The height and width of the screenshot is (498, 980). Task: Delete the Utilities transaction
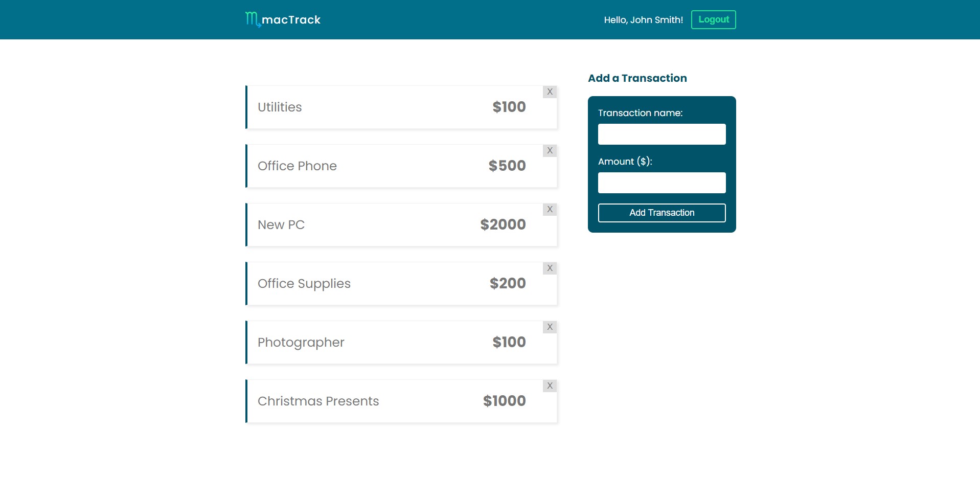[x=550, y=92]
